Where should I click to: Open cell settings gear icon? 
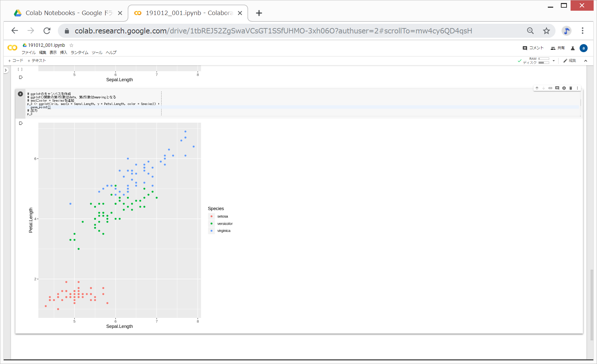[x=564, y=88]
